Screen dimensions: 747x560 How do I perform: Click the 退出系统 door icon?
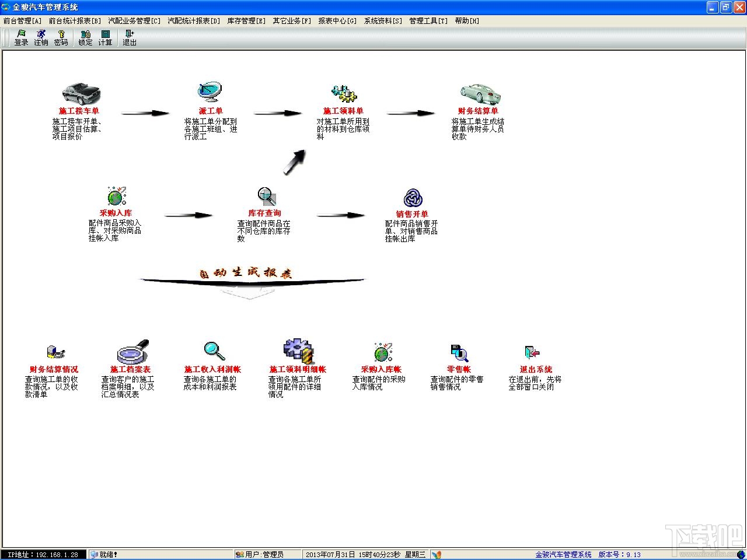point(532,352)
